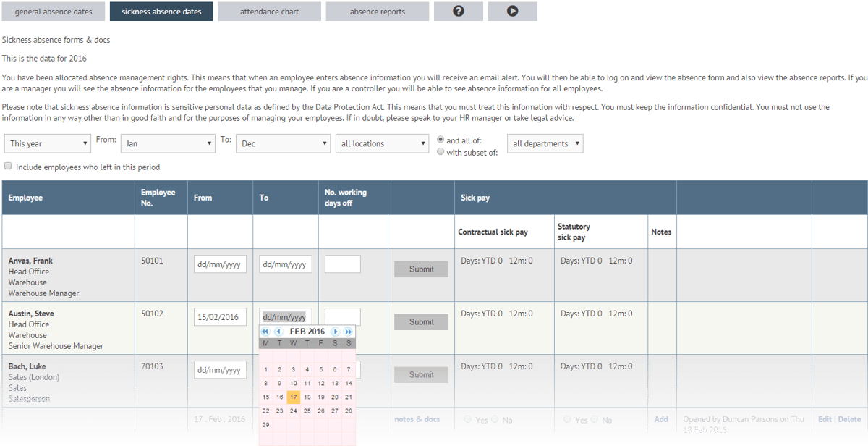Open the 'all locations' dropdown
Screen dimensions: 868x446
pos(382,143)
